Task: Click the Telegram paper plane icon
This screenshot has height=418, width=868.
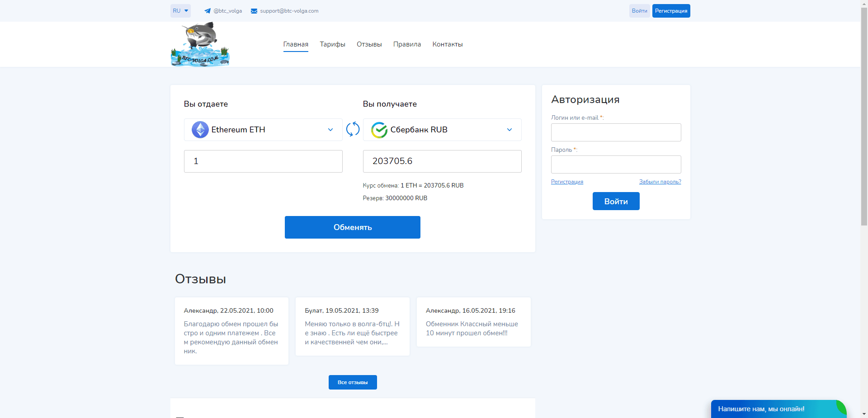Action: (x=208, y=11)
